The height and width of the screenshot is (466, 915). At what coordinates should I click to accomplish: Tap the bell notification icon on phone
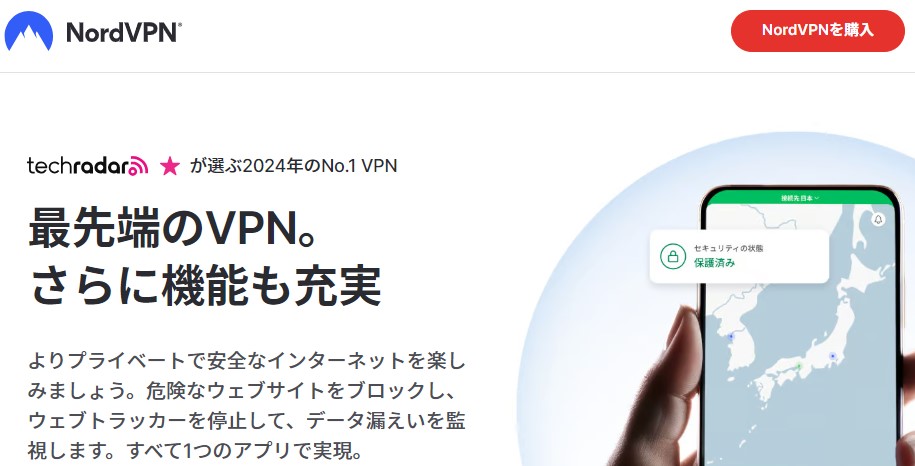click(878, 219)
